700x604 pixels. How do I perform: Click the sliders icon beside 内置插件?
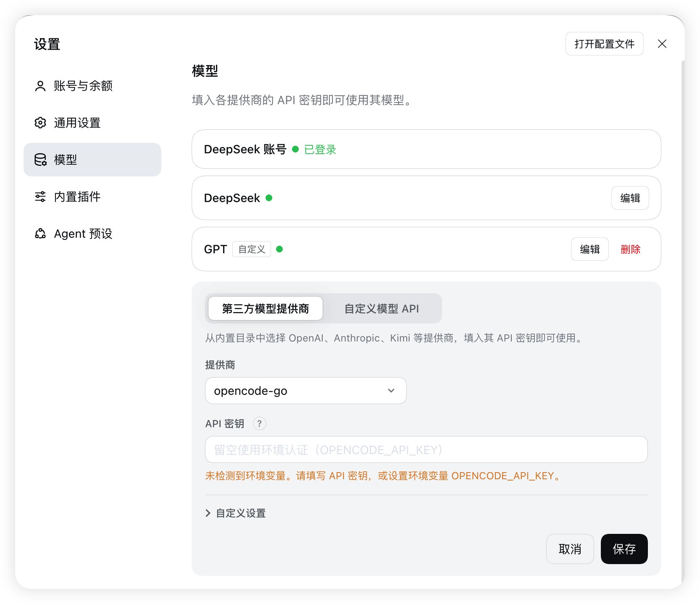40,197
